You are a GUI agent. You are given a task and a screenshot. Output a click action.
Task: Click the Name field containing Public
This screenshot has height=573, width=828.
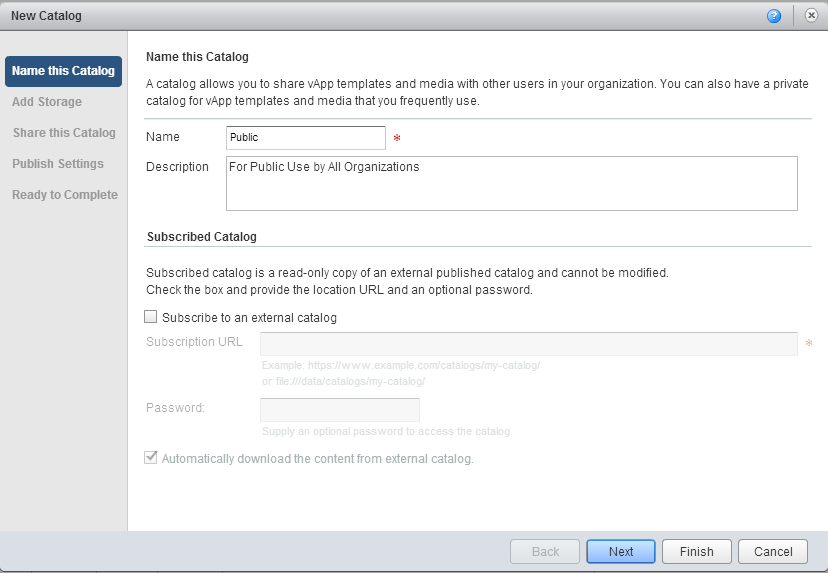point(305,138)
